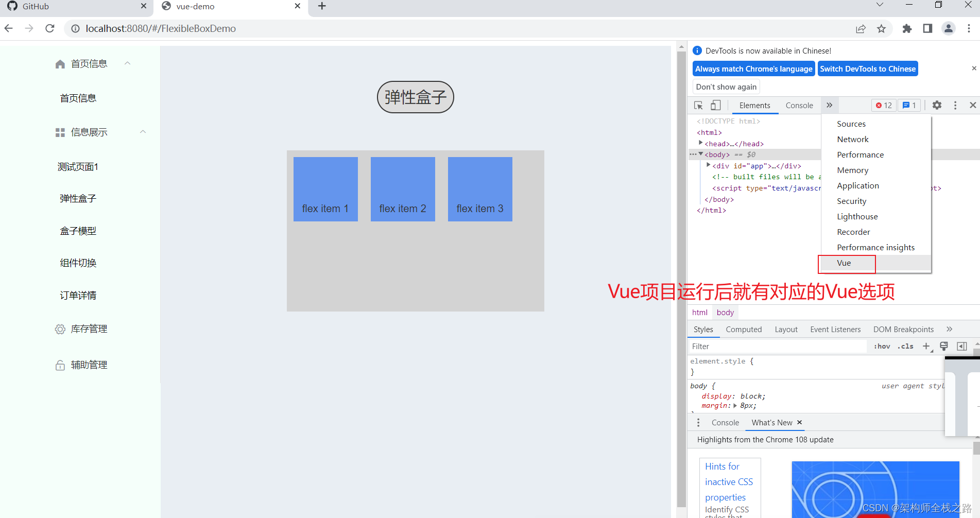Image resolution: width=980 pixels, height=518 pixels.
Task: Click the error count badge showing 12
Action: pos(883,105)
